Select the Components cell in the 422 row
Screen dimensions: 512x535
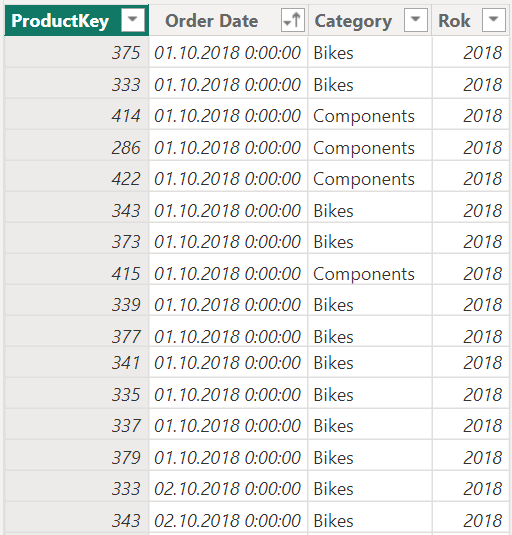(370, 179)
